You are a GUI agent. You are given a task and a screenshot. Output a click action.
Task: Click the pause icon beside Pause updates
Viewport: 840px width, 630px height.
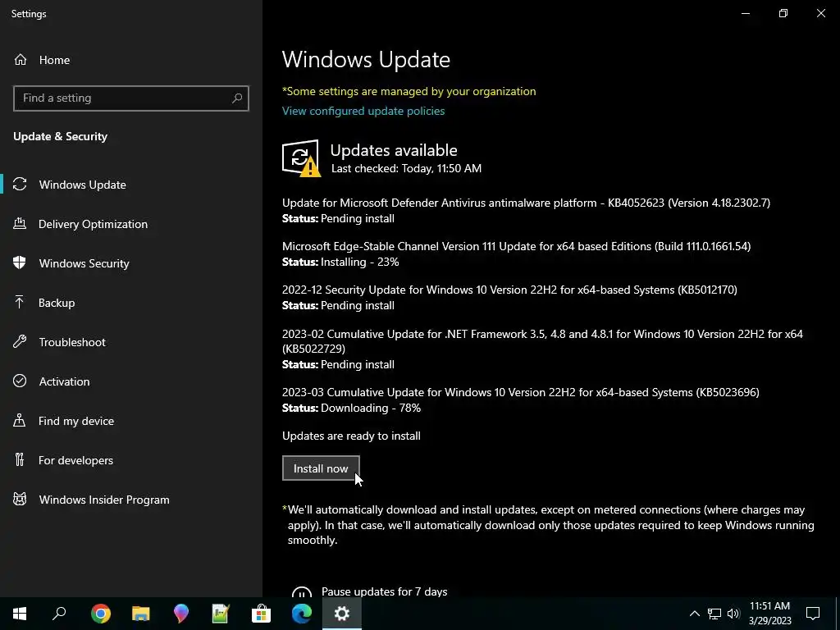click(302, 592)
